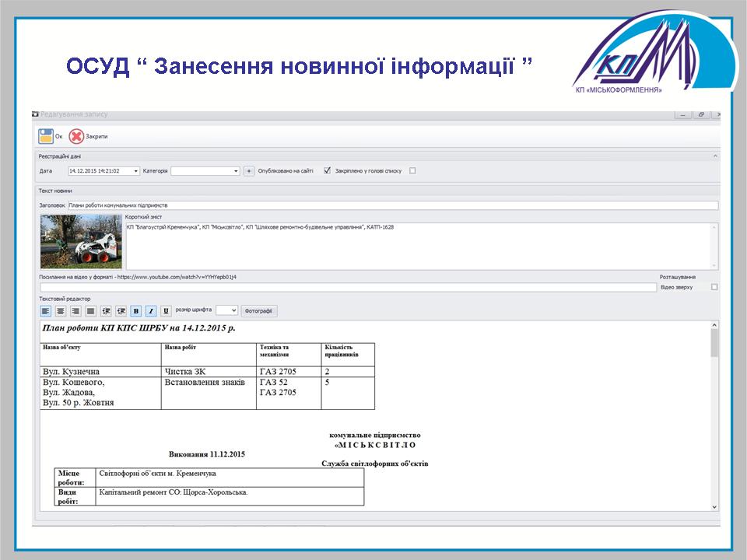Screen dimensions: 747x560
Task: Open the Дата date dropdown
Action: [x=136, y=171]
